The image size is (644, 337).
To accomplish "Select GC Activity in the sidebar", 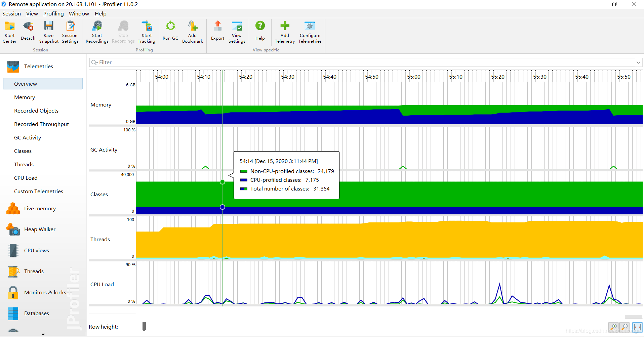I will pos(28,138).
